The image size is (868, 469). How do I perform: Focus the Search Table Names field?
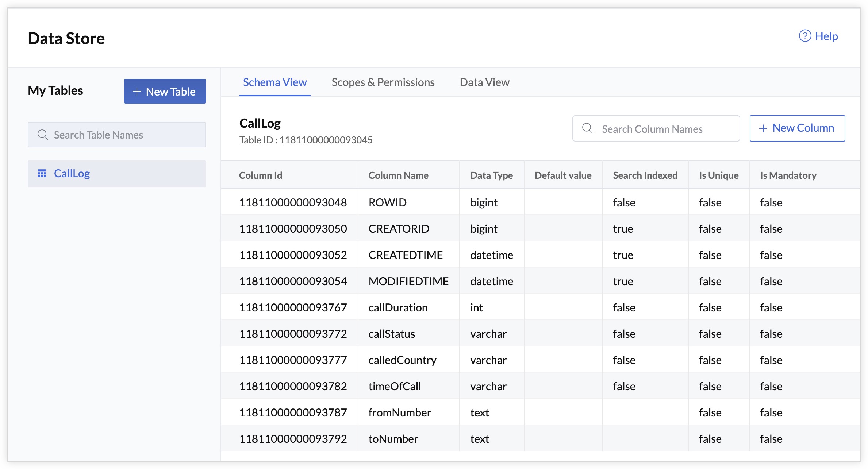(x=117, y=135)
